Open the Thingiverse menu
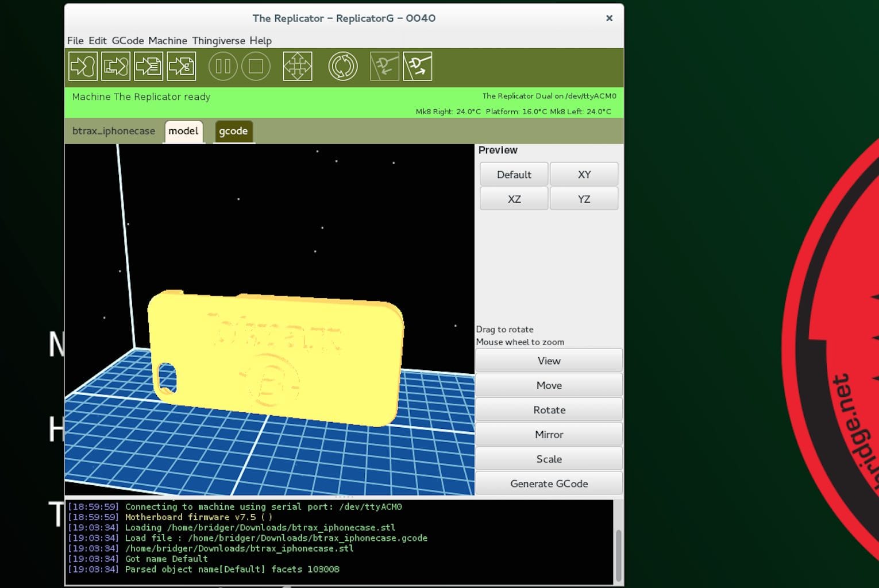Screen dimensions: 879x588 point(219,41)
